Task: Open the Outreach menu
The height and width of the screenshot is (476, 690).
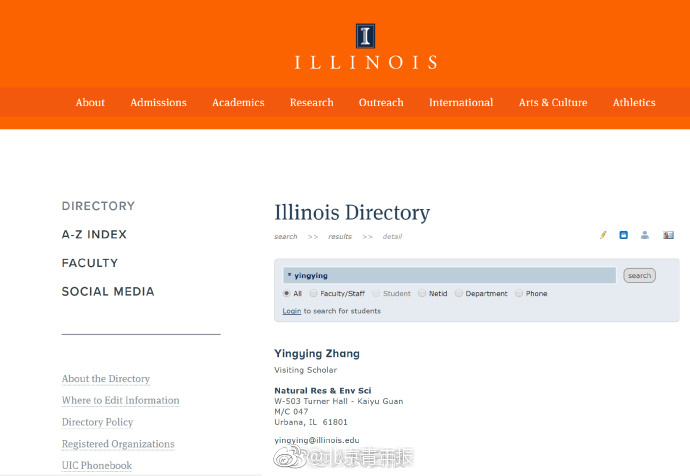Action: (x=381, y=103)
